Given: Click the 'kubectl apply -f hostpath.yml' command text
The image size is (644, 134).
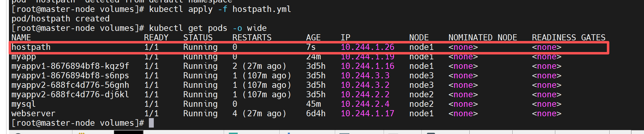Looking at the screenshot, I should pos(220,9).
